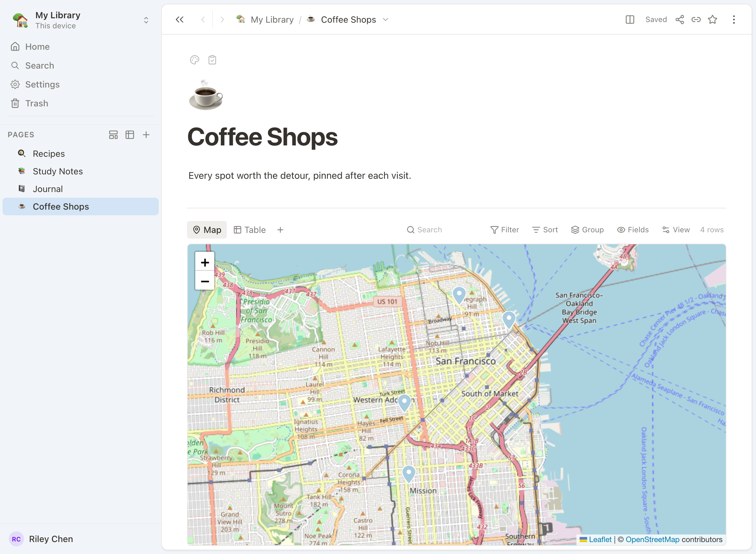This screenshot has height=554, width=756.
Task: Open Riley Chen user profile
Action: pyautogui.click(x=51, y=539)
